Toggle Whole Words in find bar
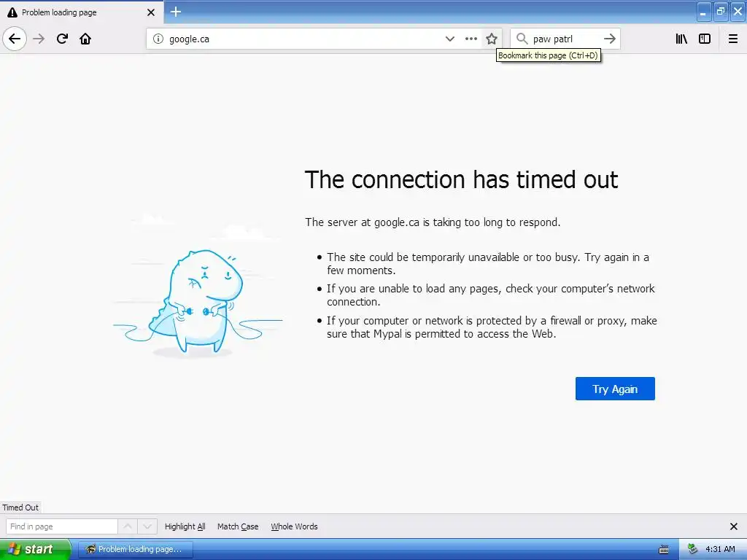Image resolution: width=747 pixels, height=560 pixels. click(295, 526)
